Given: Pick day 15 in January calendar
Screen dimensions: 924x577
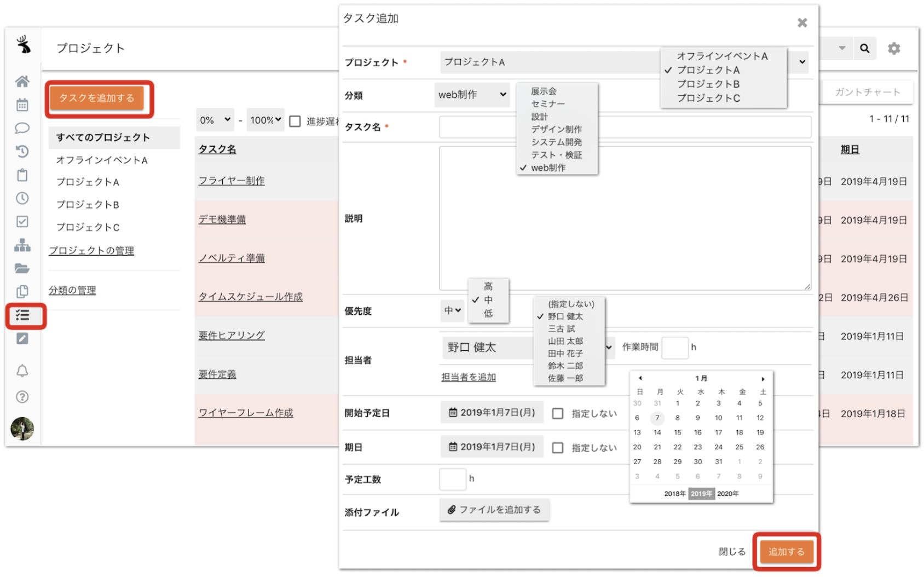Looking at the screenshot, I should (677, 432).
